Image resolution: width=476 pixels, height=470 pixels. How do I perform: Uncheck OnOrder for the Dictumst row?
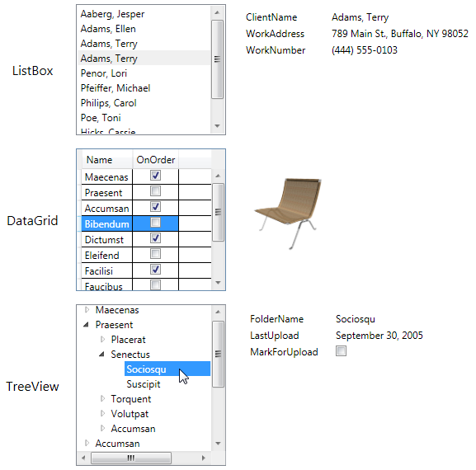[155, 238]
